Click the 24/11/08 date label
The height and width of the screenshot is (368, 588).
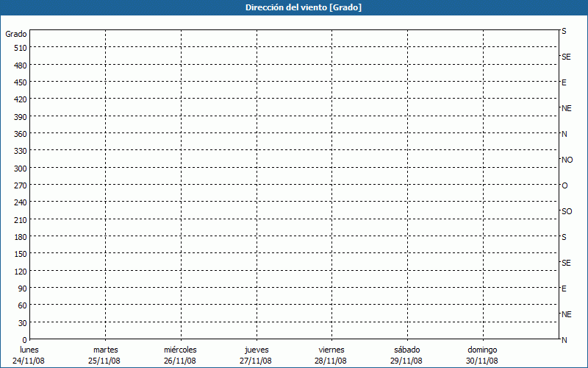(x=29, y=361)
